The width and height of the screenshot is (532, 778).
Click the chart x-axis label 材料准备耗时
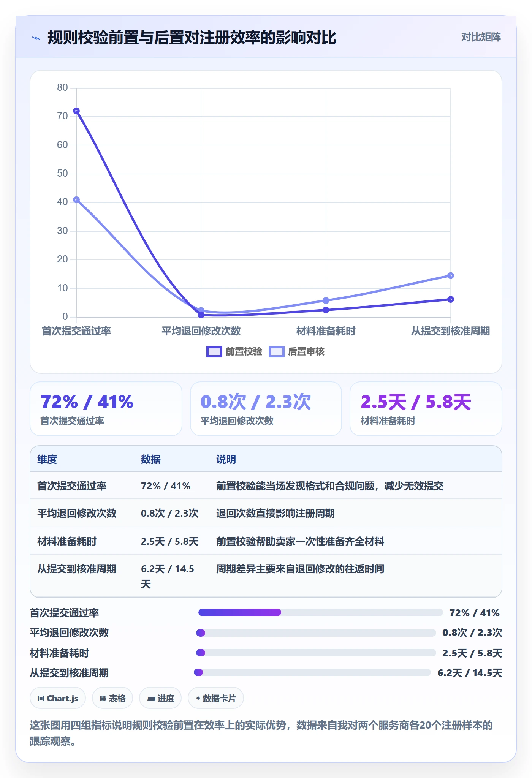tap(326, 331)
